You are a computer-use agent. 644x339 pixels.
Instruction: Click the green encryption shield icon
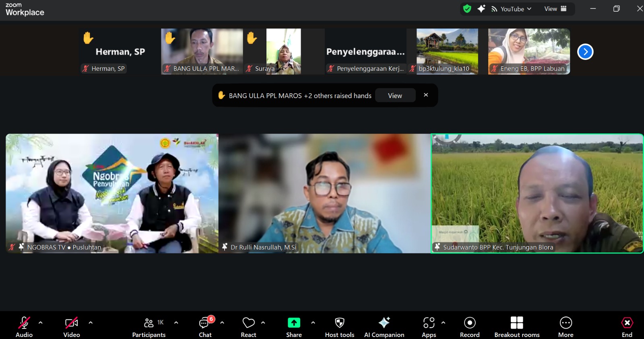click(x=467, y=9)
